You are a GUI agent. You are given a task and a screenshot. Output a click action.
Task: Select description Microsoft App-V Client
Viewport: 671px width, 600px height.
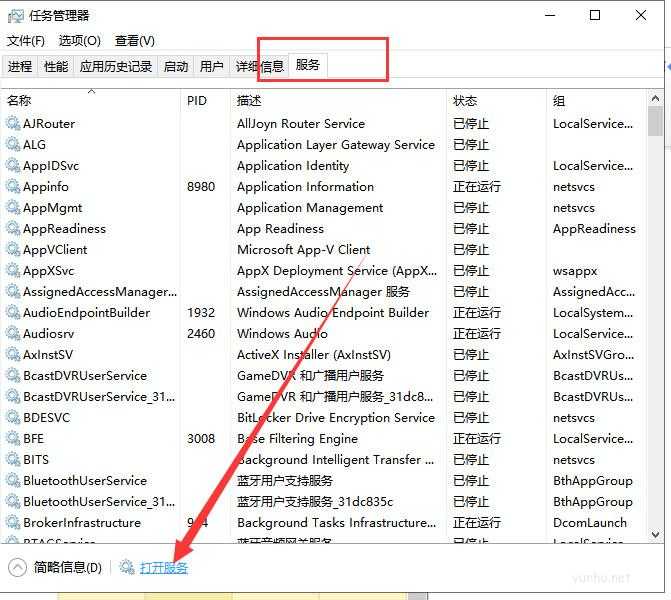tap(303, 250)
